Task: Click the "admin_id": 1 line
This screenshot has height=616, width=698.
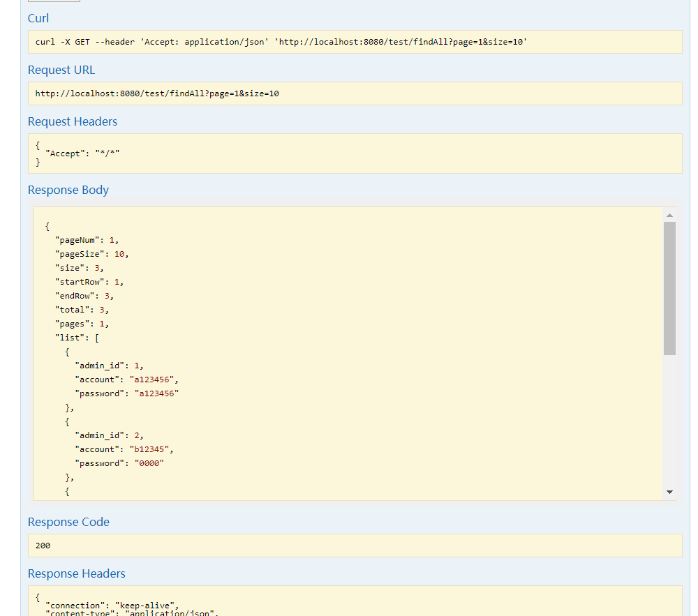Action: point(109,366)
